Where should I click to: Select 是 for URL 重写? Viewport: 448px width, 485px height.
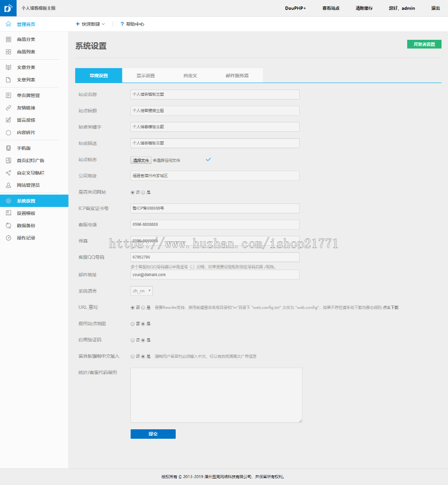click(x=143, y=307)
